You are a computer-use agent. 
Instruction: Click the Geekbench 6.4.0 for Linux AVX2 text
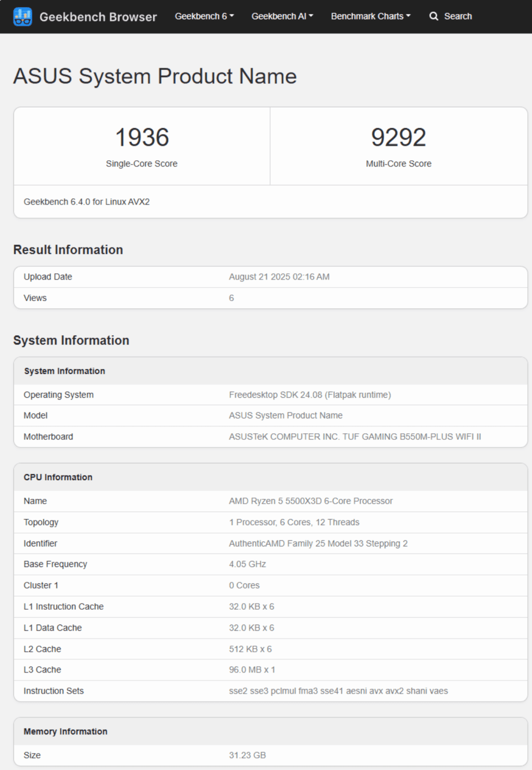click(x=87, y=202)
